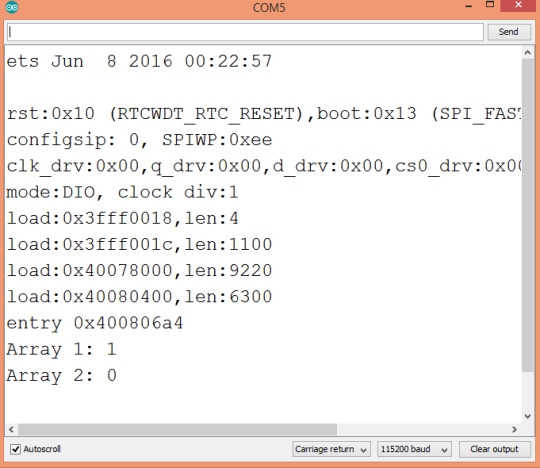This screenshot has width=540, height=468.
Task: Click the line "ets Jun 8 2016 00:22:57"
Action: point(139,62)
